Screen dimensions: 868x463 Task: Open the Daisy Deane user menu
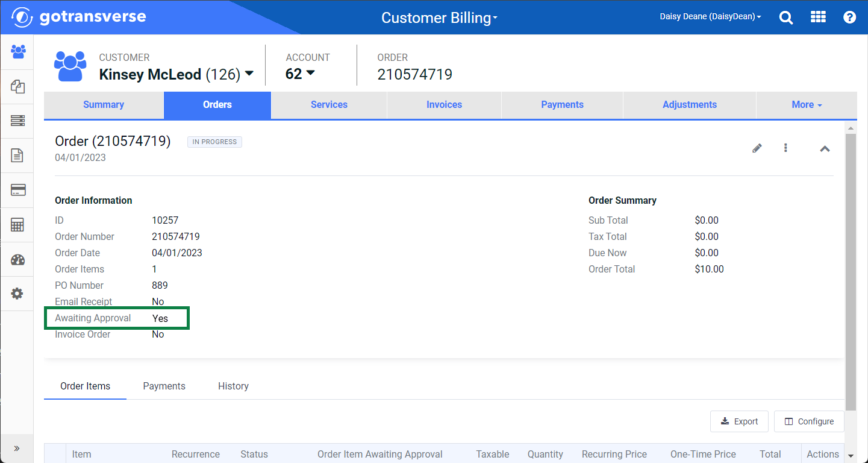coord(711,17)
